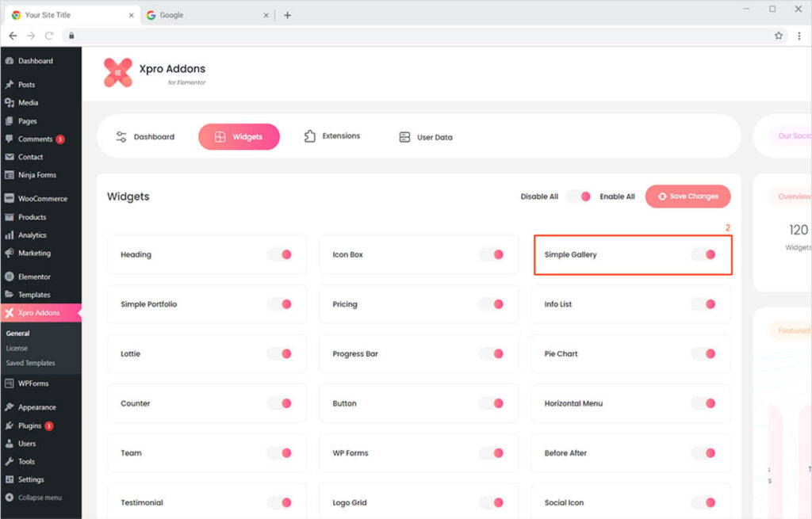Screen dimensions: 812x519
Task: Collapse the WordPress admin menu
Action: [40, 498]
